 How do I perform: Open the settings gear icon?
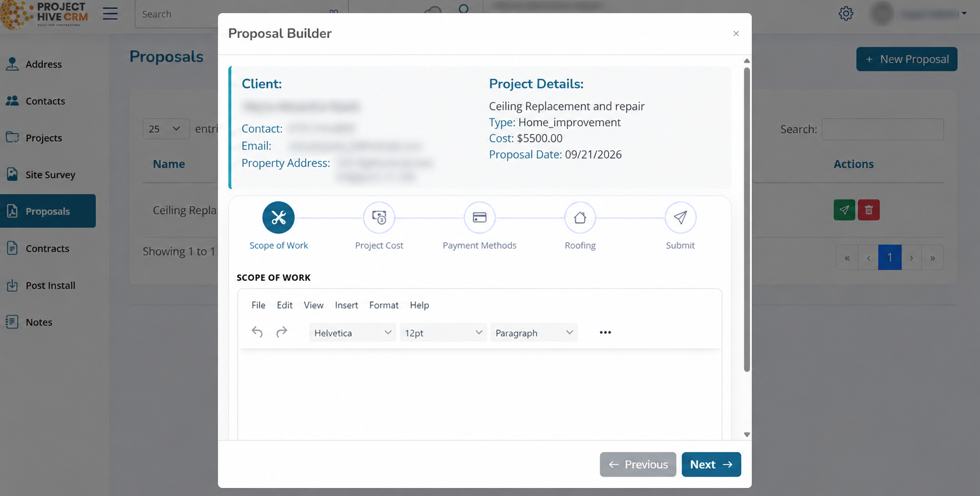(845, 13)
